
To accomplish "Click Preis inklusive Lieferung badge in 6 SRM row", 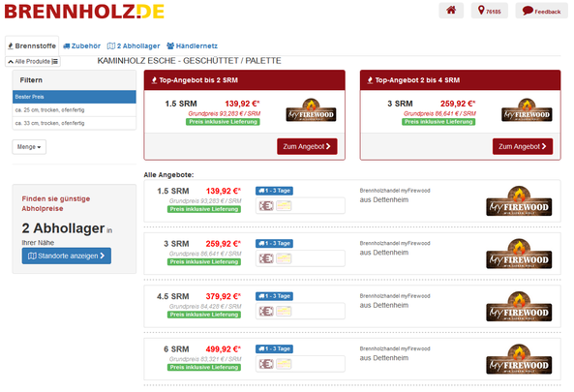I will (204, 368).
